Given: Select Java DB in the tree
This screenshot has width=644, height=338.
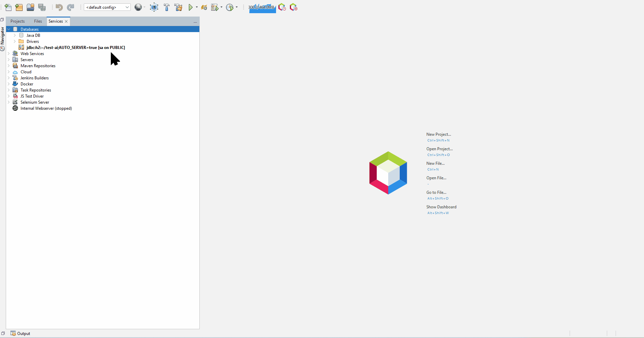Looking at the screenshot, I should [x=33, y=35].
